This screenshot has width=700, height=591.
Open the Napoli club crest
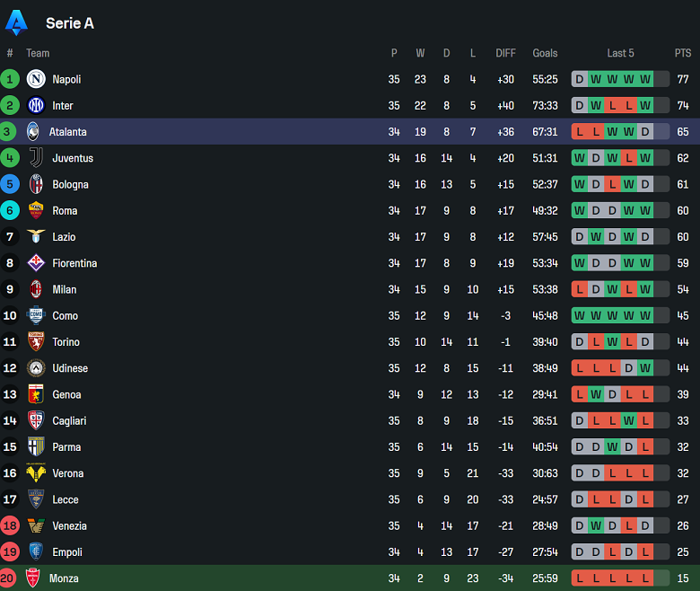click(x=36, y=79)
